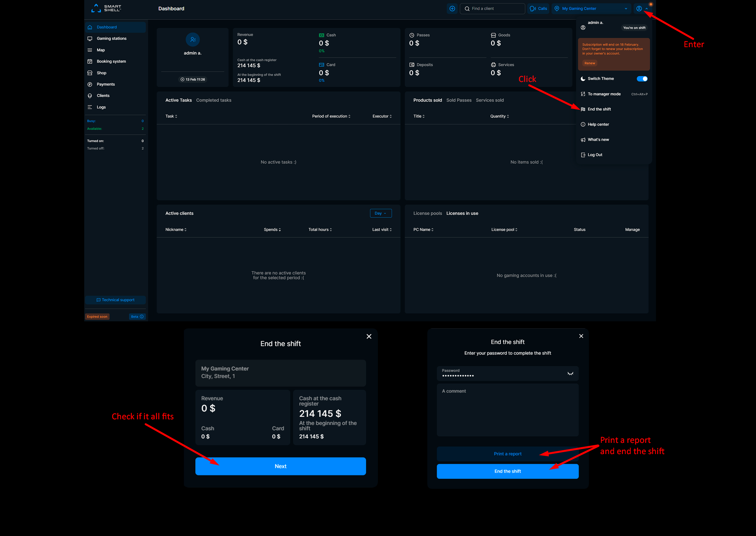The width and height of the screenshot is (756, 536).
Task: Click the Find a client search field
Action: pyautogui.click(x=492, y=9)
